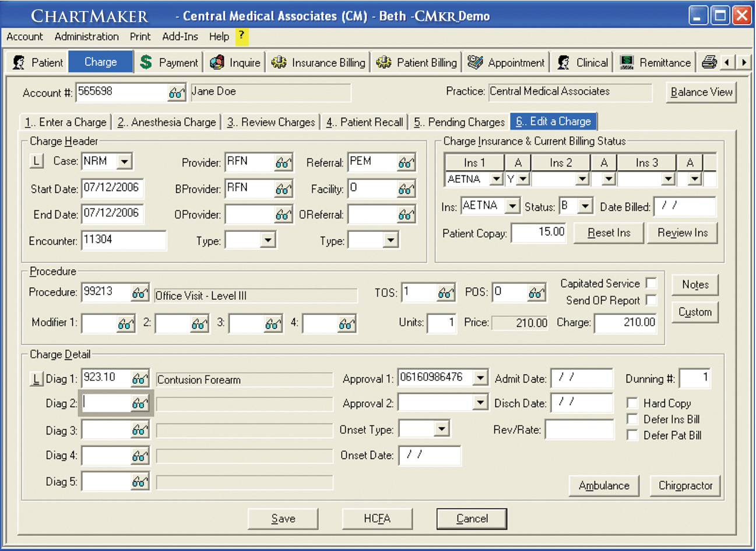
Task: Open Account number lookup binoculars
Action: tap(177, 93)
